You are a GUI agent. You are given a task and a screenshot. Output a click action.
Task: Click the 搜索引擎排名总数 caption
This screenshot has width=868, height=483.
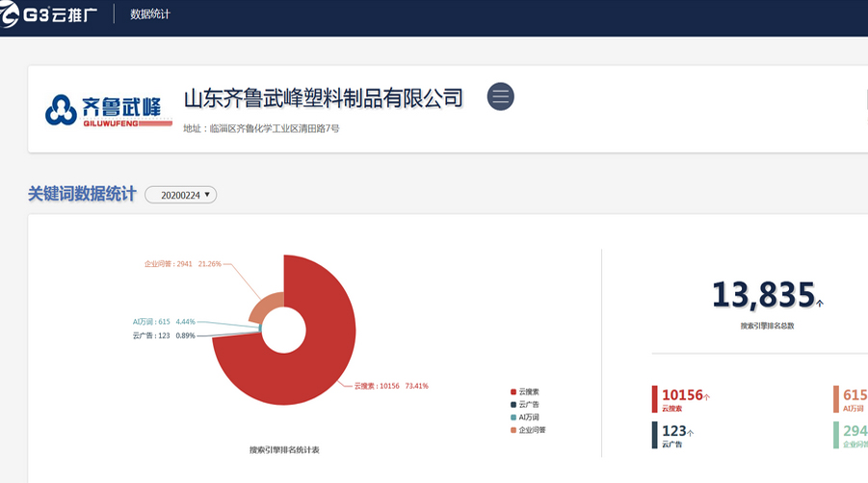coord(767,326)
